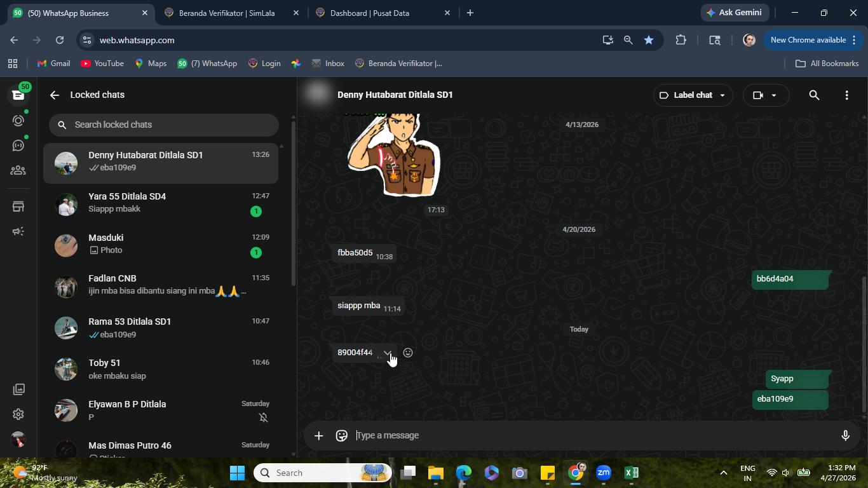React to message 89004f44 with emoji icon
This screenshot has width=868, height=488.
click(408, 353)
